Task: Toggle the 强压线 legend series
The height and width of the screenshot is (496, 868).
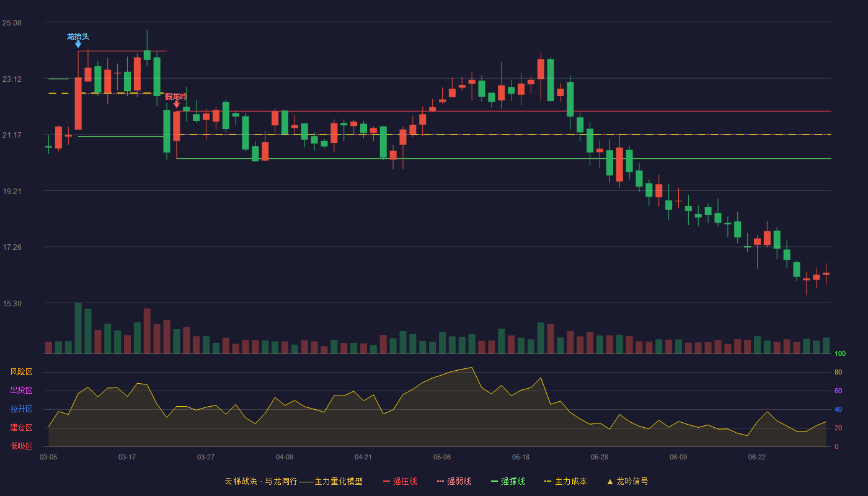Action: (x=400, y=481)
